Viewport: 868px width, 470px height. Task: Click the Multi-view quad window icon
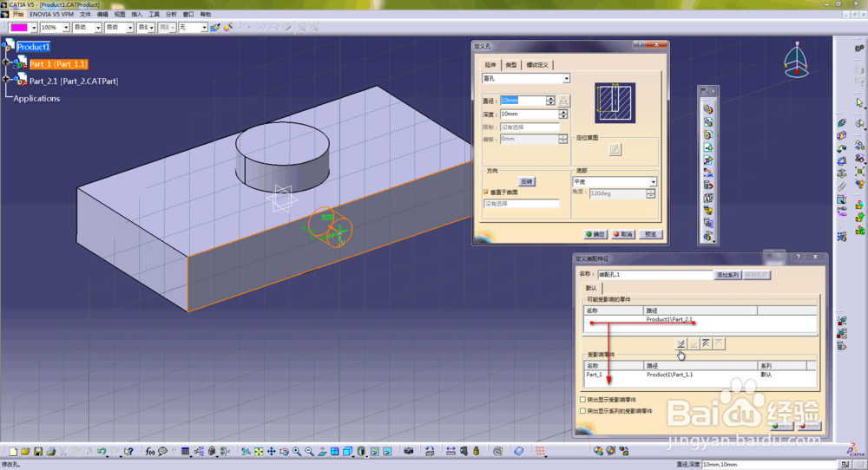click(x=335, y=452)
